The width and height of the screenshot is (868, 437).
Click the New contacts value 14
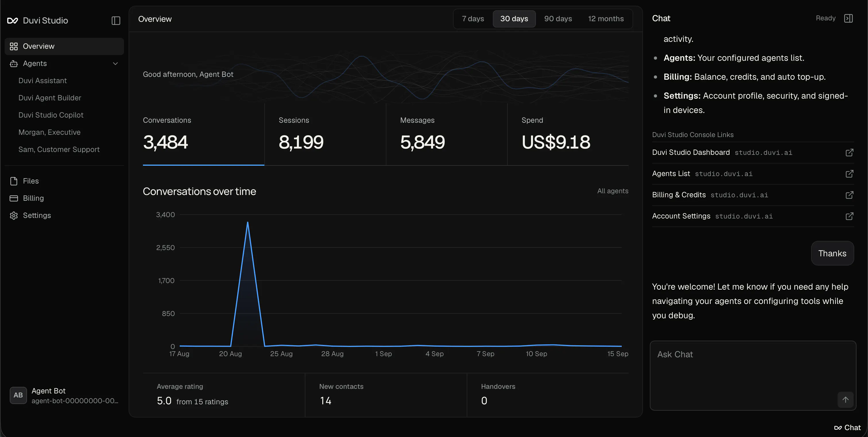click(325, 401)
